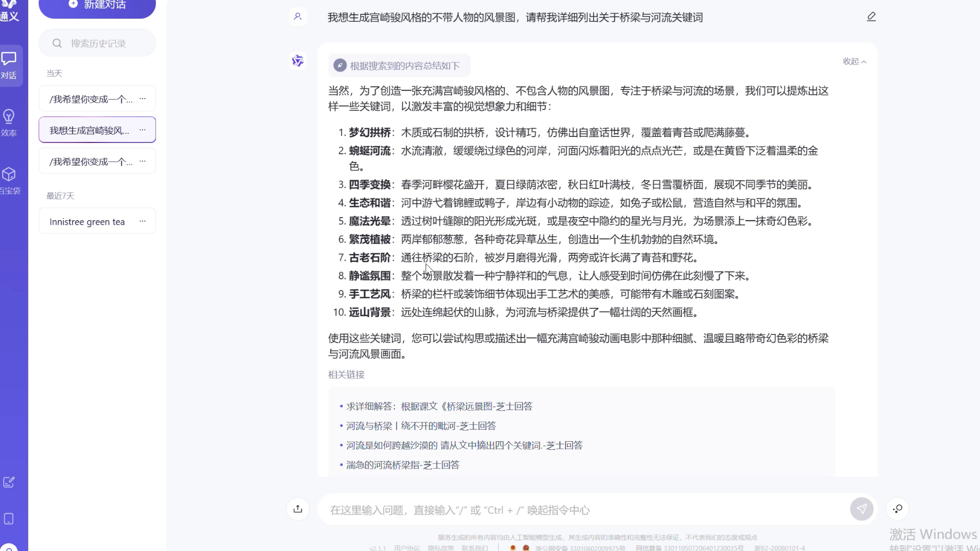This screenshot has height=551, width=980.
Task: Click the 远山背景 keyword text
Action: point(369,313)
